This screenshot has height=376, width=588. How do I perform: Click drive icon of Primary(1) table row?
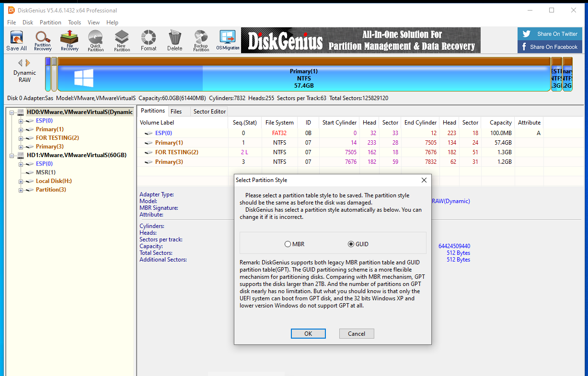click(149, 143)
